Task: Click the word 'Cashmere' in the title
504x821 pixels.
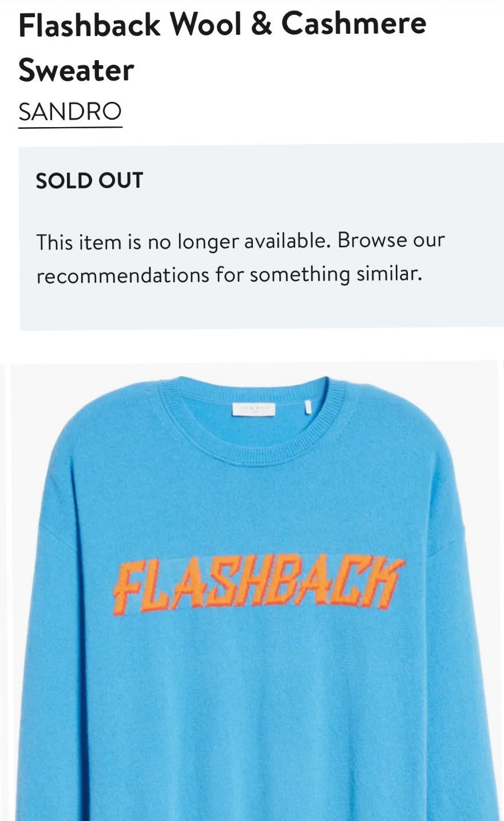Action: point(354,24)
